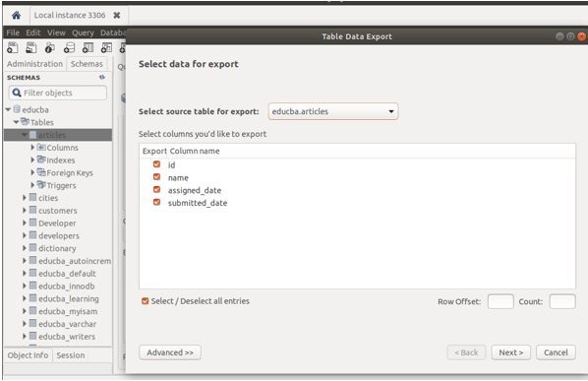588x381 pixels.
Task: Expand the Columns node
Action: pos(32,147)
